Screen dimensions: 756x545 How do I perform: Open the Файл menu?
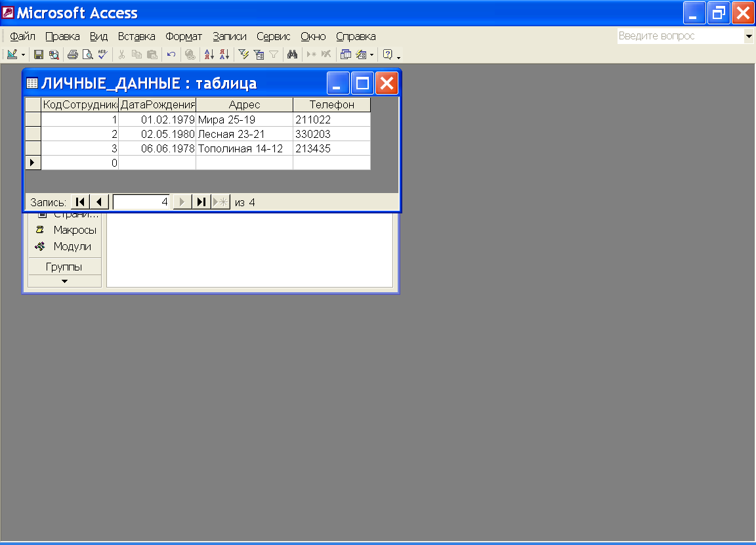tap(23, 37)
